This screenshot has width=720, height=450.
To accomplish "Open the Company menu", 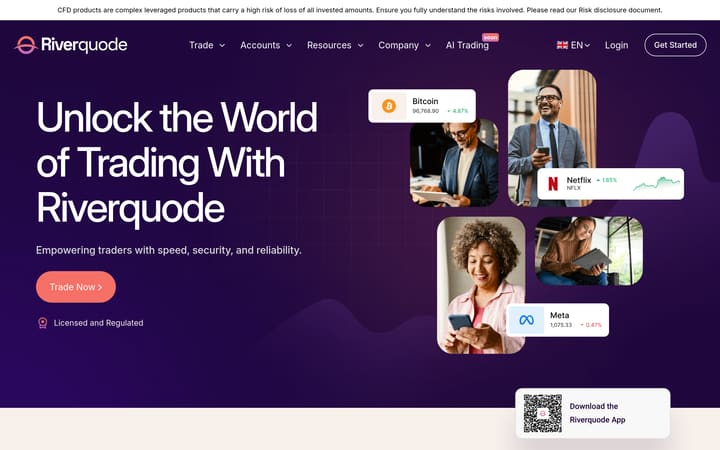I will point(398,45).
